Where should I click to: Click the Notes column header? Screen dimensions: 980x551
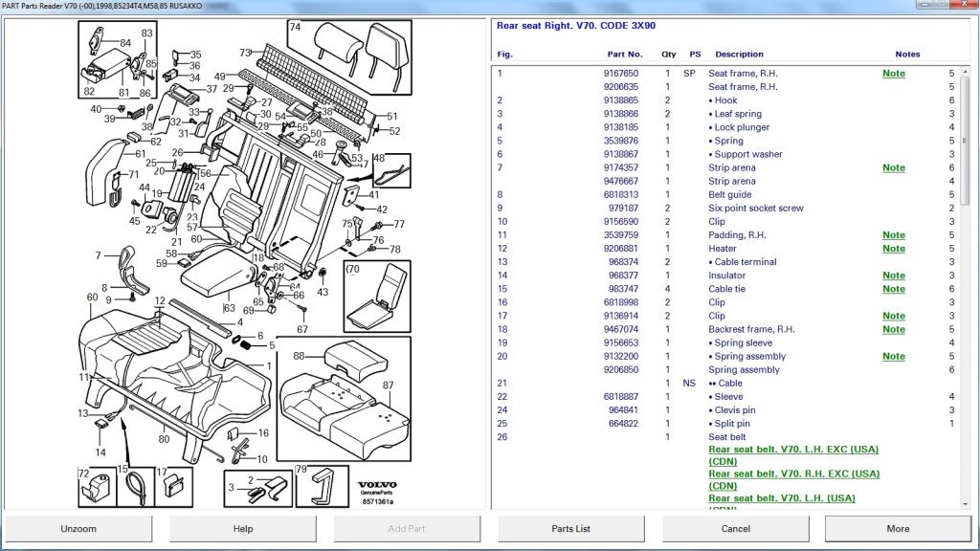click(x=907, y=55)
